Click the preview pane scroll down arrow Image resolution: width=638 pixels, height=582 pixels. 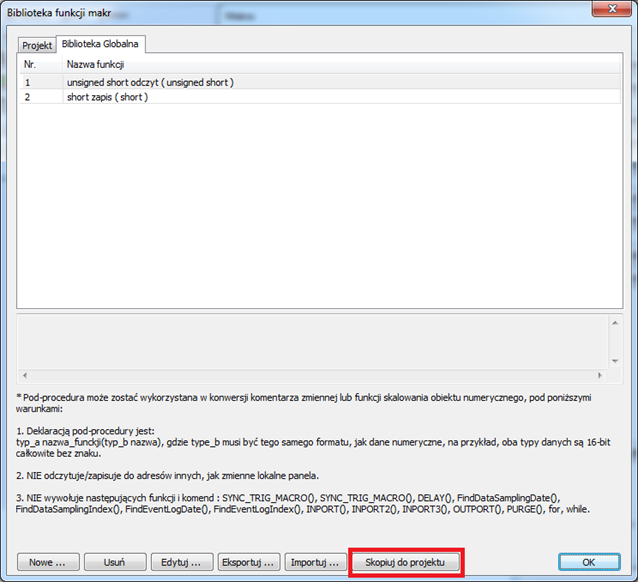(x=615, y=361)
